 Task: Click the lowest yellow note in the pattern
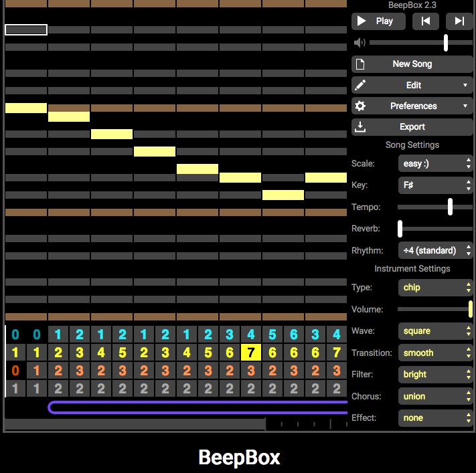click(283, 195)
